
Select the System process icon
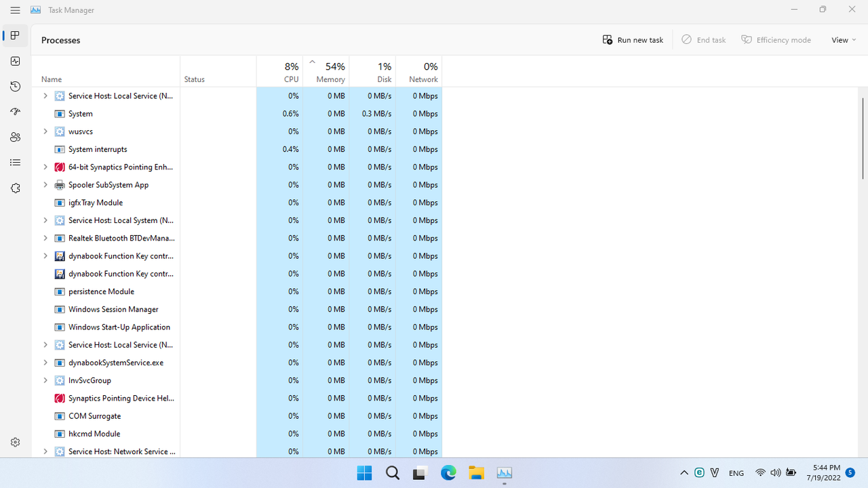pos(60,114)
